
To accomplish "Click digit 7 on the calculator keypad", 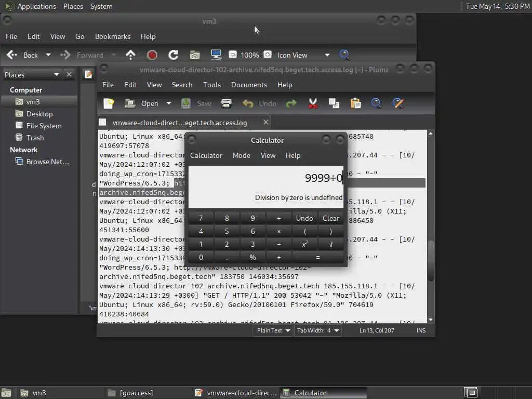I will point(201,218).
